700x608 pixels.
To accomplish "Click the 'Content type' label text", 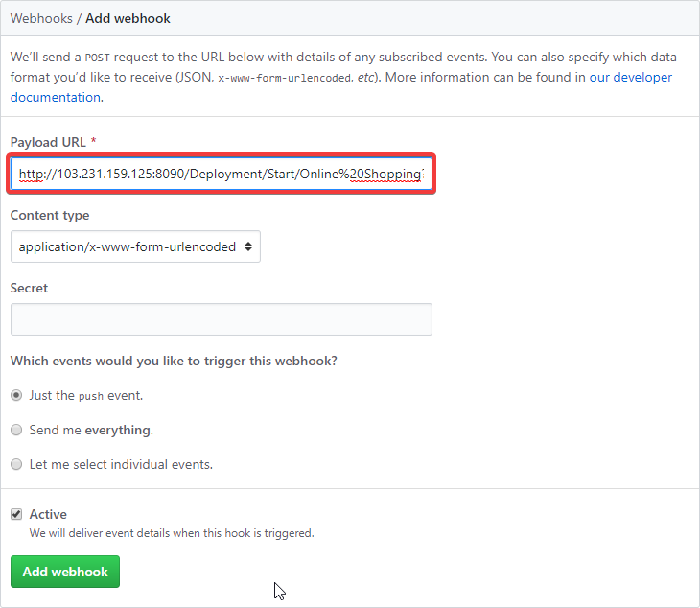I will click(x=50, y=215).
